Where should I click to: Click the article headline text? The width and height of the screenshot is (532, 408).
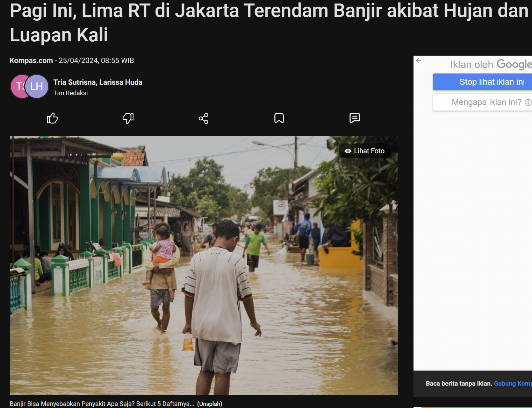pos(269,22)
